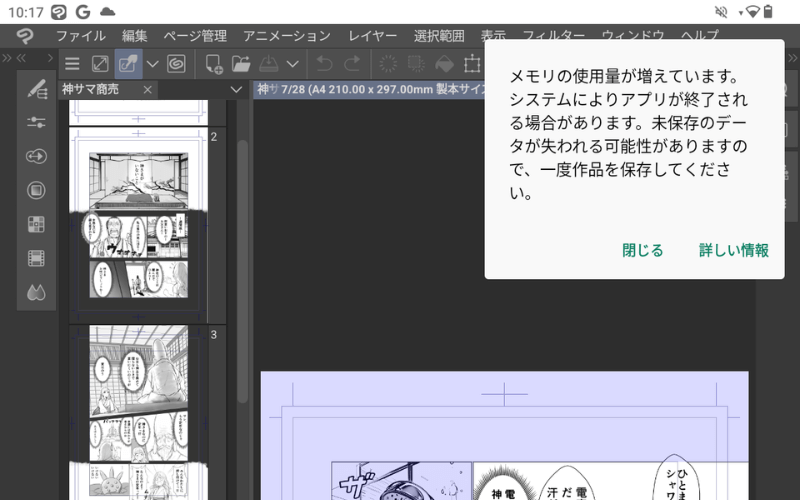Toggle the finger and pen touch mode icon

128,64
